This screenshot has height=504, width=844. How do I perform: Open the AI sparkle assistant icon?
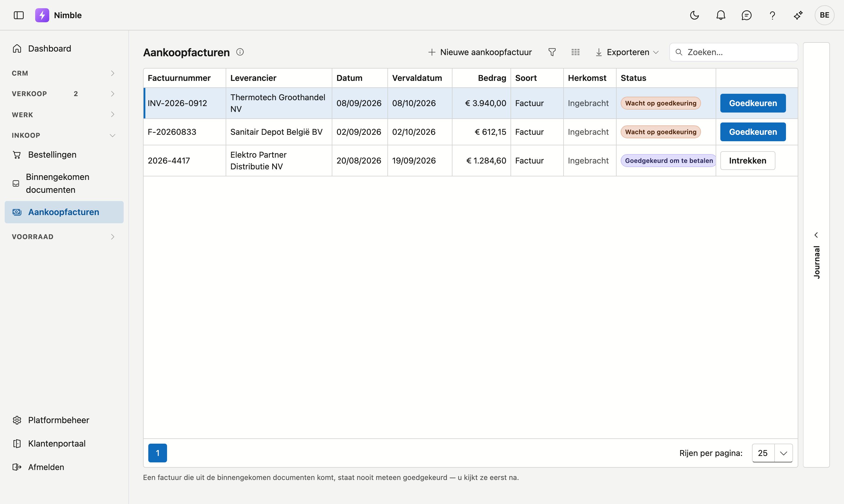(x=798, y=15)
